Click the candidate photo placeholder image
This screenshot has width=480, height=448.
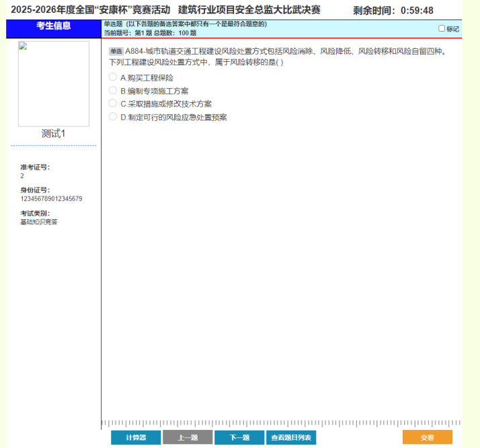pos(53,84)
